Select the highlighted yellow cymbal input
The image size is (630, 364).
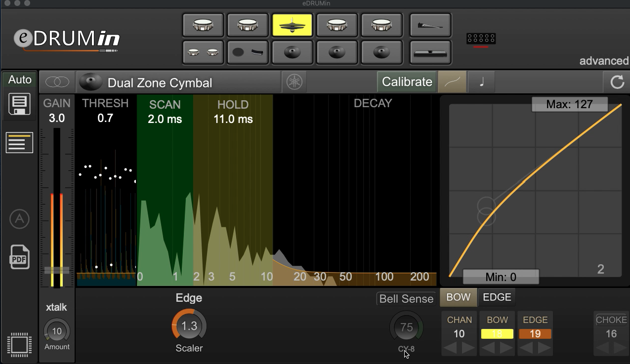click(x=292, y=25)
